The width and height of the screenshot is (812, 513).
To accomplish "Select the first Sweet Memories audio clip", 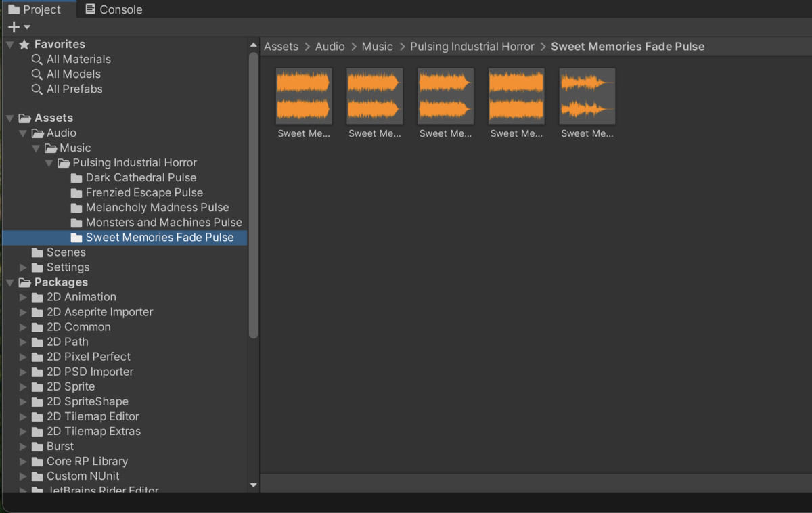I will click(x=304, y=96).
